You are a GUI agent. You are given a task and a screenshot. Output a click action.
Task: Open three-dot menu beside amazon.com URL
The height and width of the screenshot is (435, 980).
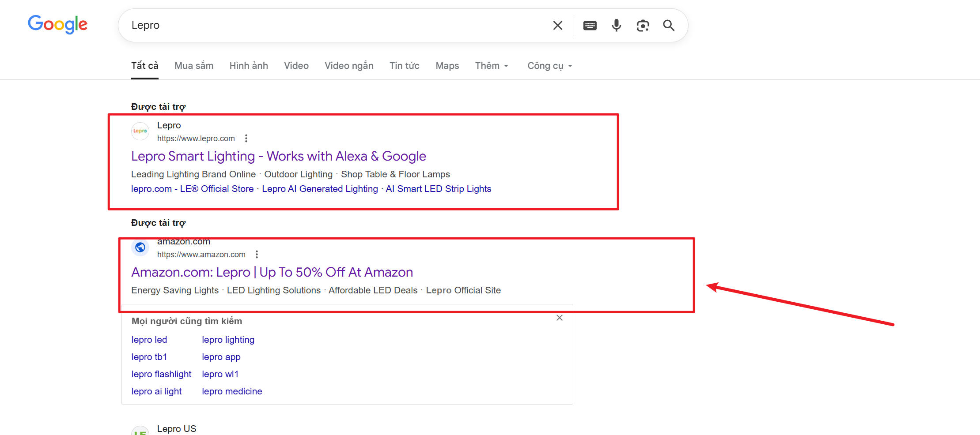click(257, 255)
